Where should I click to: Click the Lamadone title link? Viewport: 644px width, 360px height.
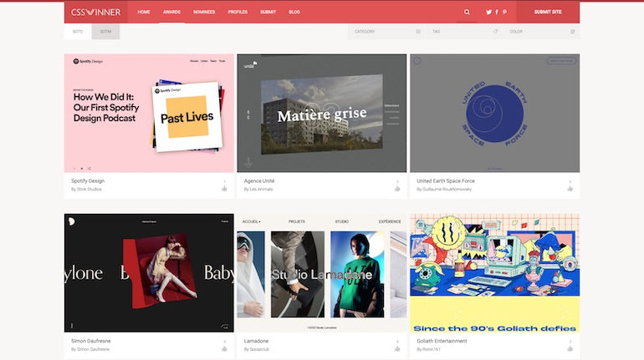coord(256,341)
